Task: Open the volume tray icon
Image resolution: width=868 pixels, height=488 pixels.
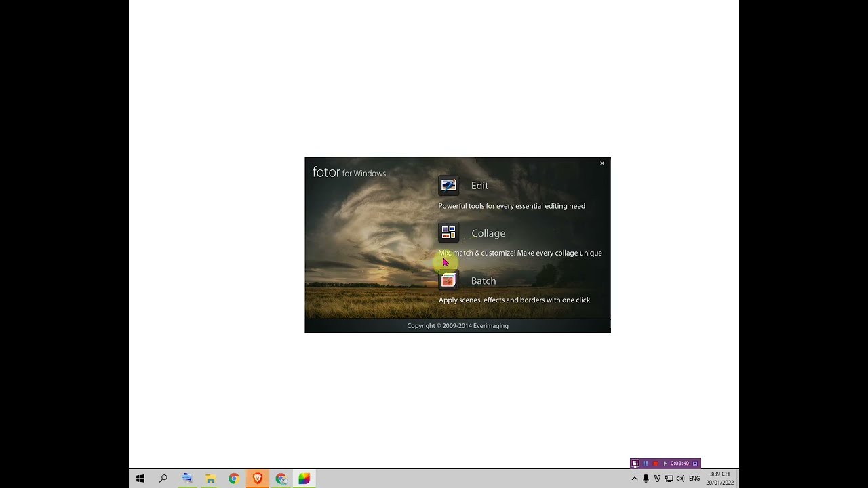Action: tap(680, 479)
